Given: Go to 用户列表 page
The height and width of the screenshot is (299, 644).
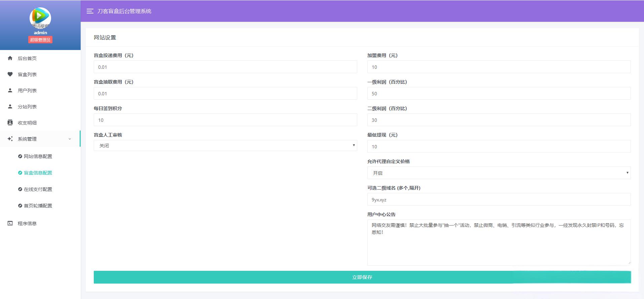Looking at the screenshot, I should (x=40, y=90).
